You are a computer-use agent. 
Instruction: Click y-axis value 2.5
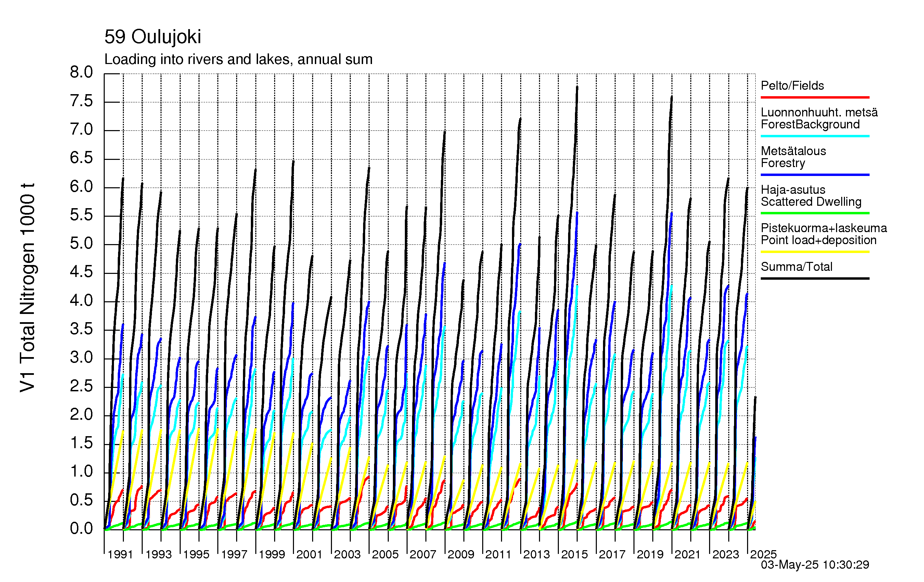click(81, 386)
